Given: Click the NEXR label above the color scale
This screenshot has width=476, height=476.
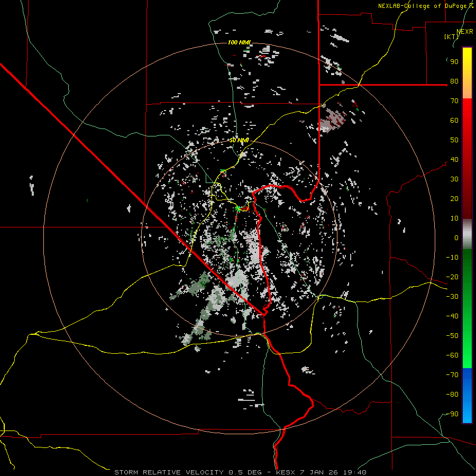Looking at the screenshot, I should point(465,32).
